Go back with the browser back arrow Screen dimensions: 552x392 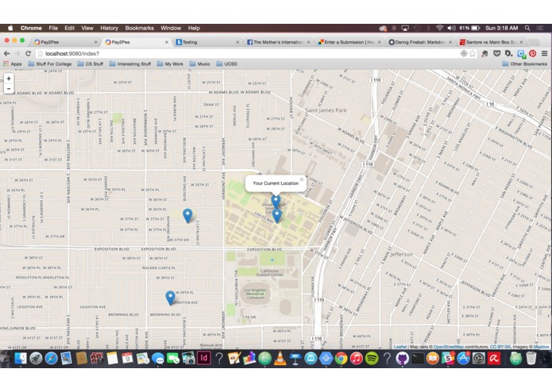6,53
